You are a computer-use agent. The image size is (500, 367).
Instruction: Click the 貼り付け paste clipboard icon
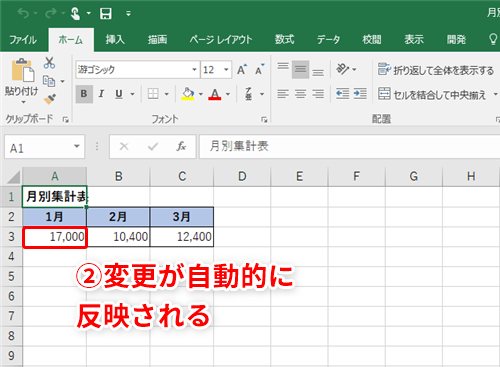[22, 70]
